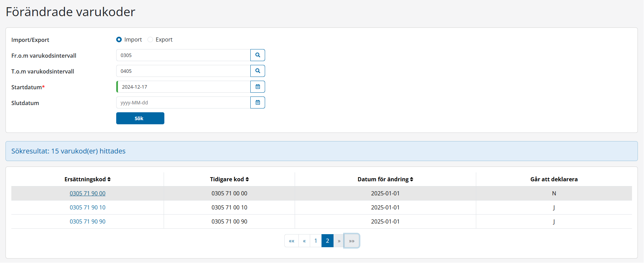This screenshot has height=263, width=644.
Task: Sort by Datum för ändring column arrows
Action: (412, 179)
